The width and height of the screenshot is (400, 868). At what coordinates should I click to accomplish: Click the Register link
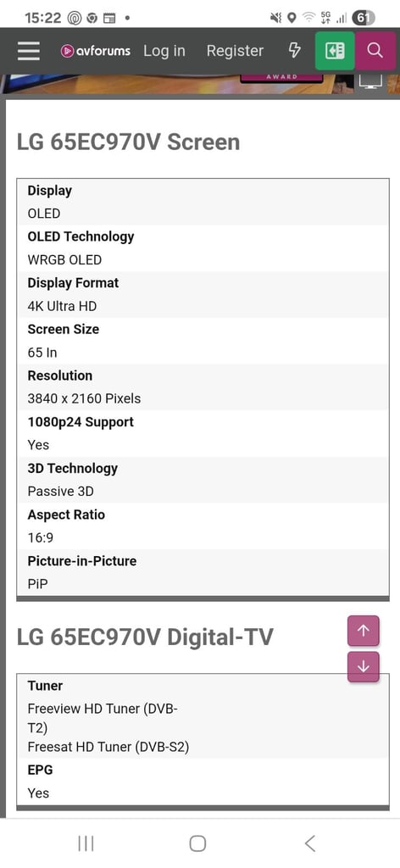[x=235, y=51]
